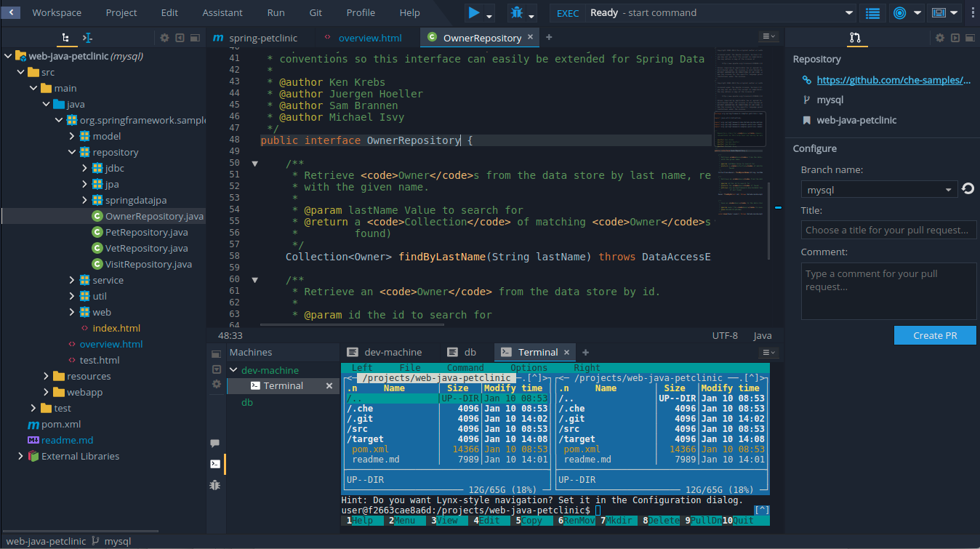Open the debugger icon in bottom sidebar
The height and width of the screenshot is (549, 980).
(214, 484)
